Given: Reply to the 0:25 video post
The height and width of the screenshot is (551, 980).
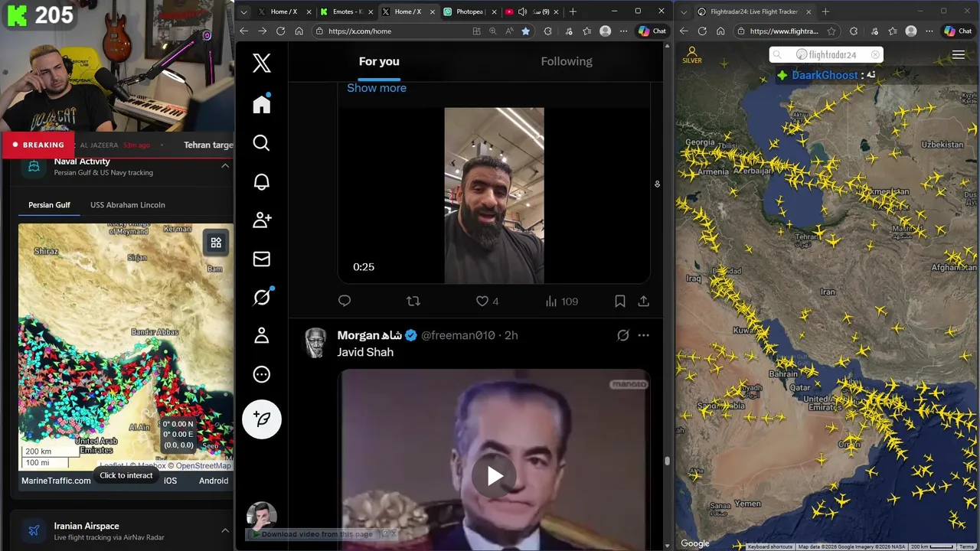Looking at the screenshot, I should [345, 301].
